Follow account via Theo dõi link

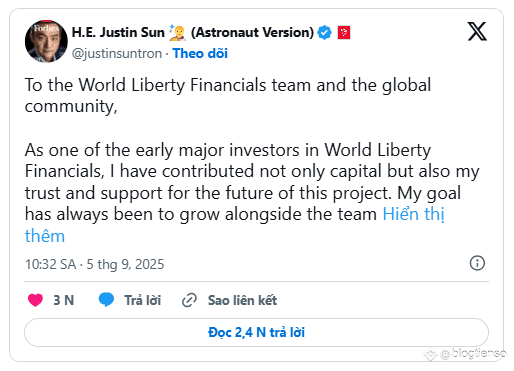tap(200, 53)
